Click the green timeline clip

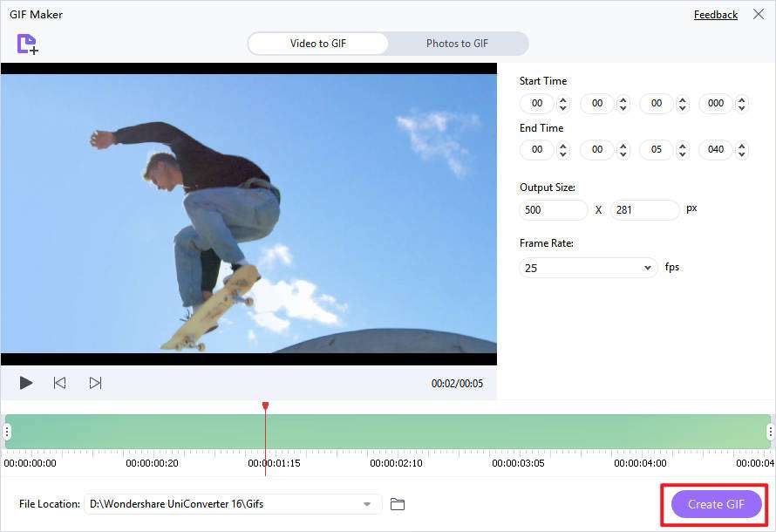(389, 432)
